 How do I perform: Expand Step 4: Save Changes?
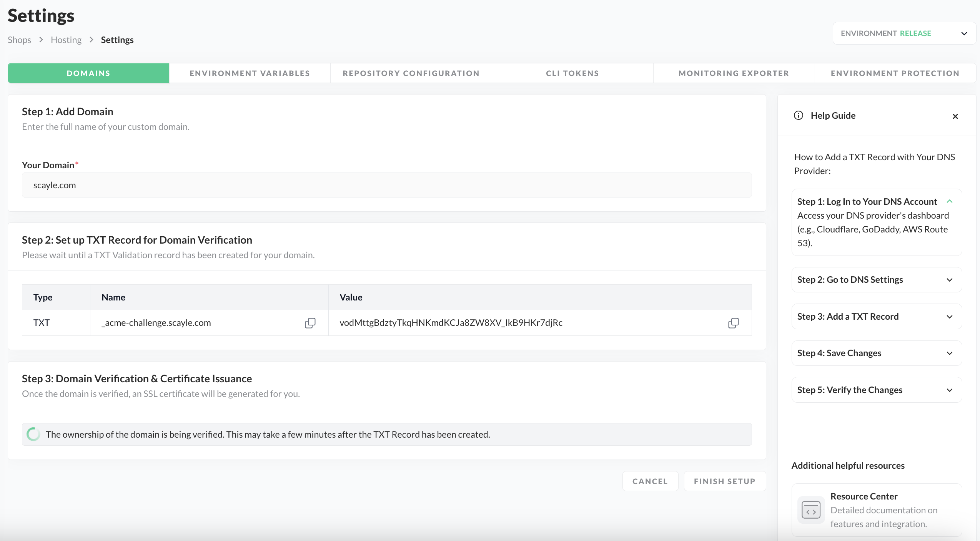(x=949, y=353)
